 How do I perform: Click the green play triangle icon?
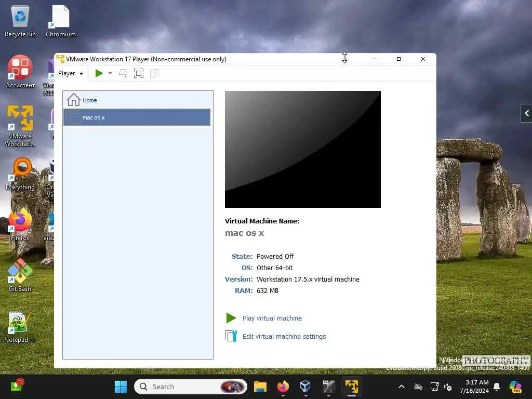[231, 318]
